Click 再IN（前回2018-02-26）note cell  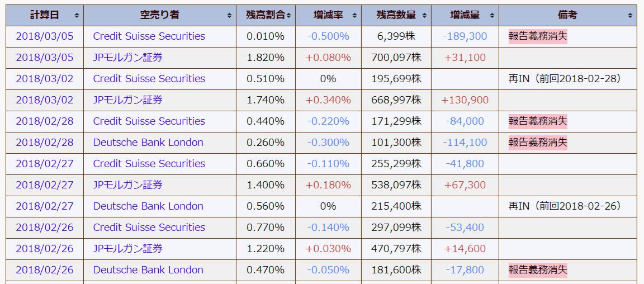tap(564, 206)
